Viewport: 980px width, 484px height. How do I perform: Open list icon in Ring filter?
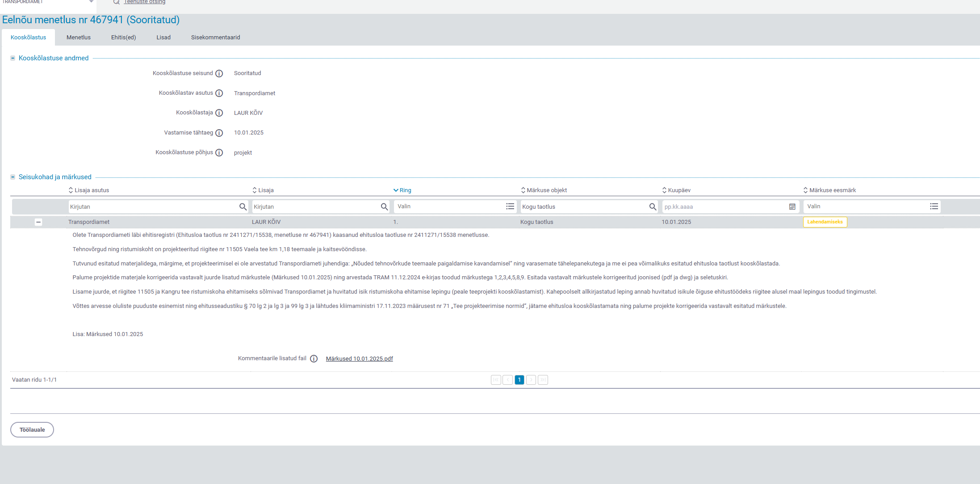point(510,206)
